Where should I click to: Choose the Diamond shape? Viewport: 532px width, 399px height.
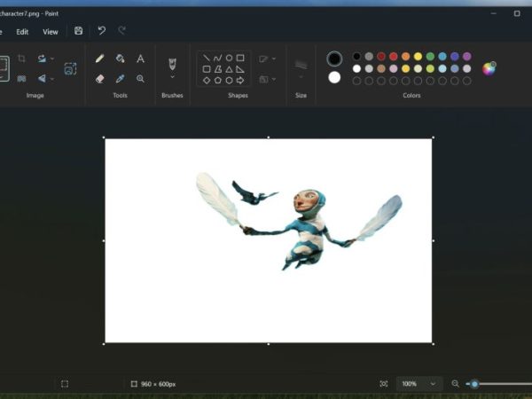207,81
